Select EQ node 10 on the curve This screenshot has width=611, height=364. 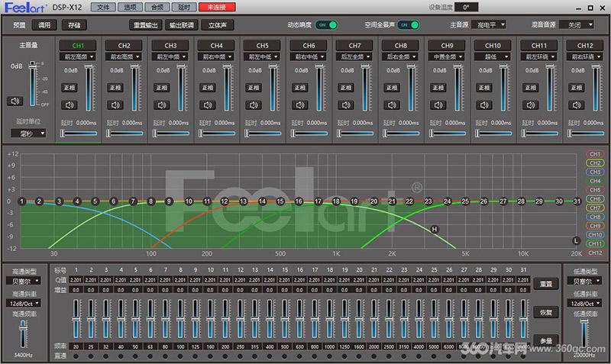point(189,201)
